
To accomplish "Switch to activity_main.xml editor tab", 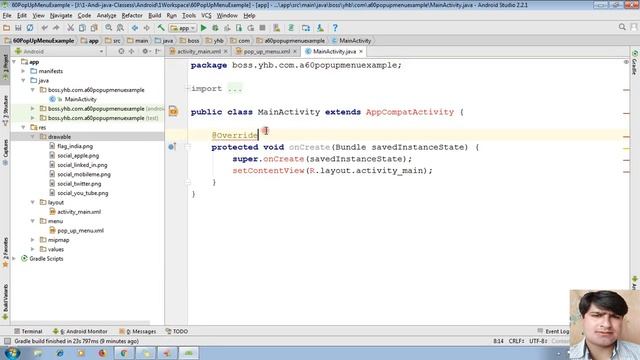I will pos(199,51).
